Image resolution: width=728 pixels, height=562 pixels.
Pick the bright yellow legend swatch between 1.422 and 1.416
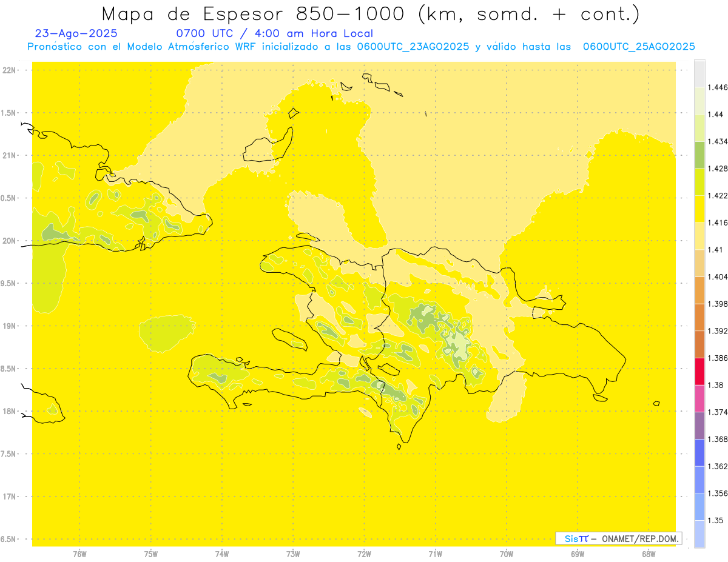(699, 209)
